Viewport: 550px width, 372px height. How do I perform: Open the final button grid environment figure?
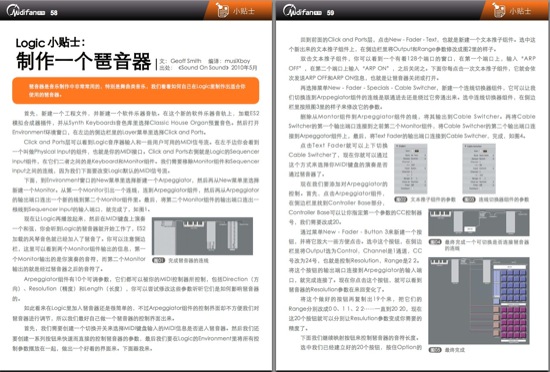tap(479, 300)
